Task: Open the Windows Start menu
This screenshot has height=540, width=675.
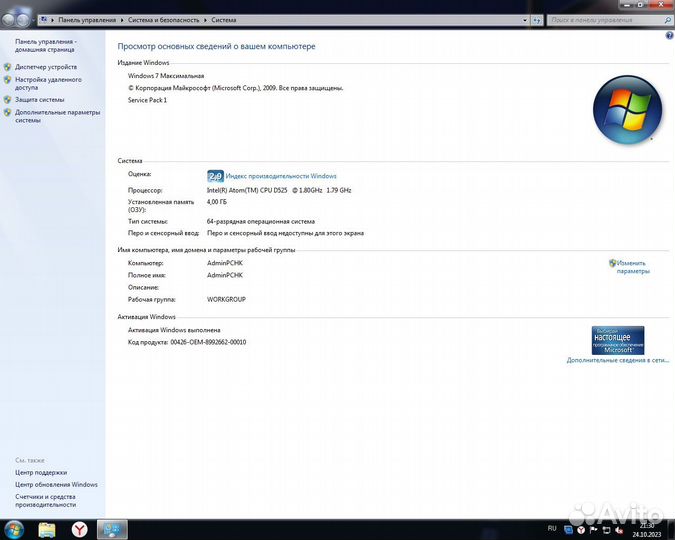Action: [x=13, y=529]
